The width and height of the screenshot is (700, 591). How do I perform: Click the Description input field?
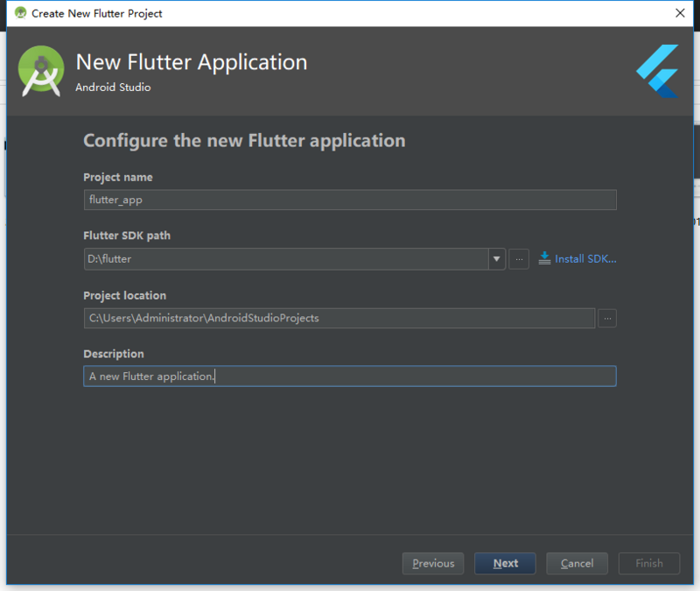coord(350,376)
